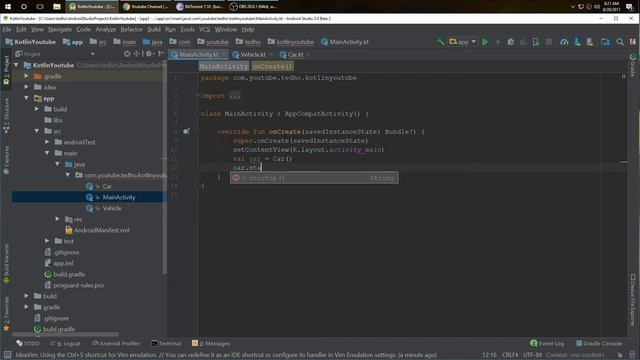
Task: Click the Project Structure icon in toolbar
Action: click(605, 42)
